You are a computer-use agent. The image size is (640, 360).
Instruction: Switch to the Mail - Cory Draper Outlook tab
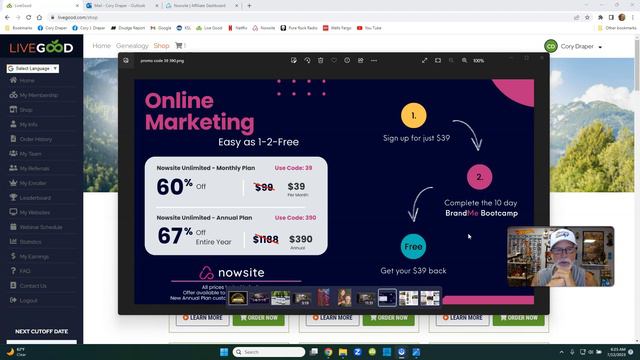120,6
